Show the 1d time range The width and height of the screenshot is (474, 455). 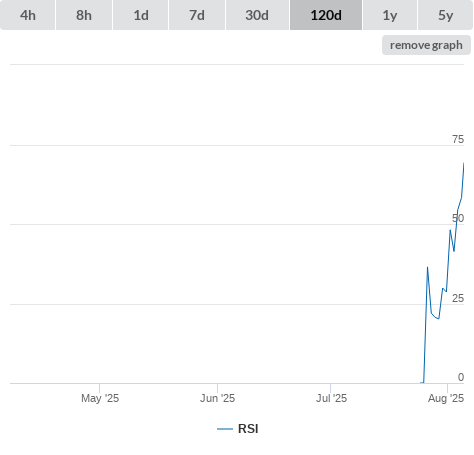(141, 15)
